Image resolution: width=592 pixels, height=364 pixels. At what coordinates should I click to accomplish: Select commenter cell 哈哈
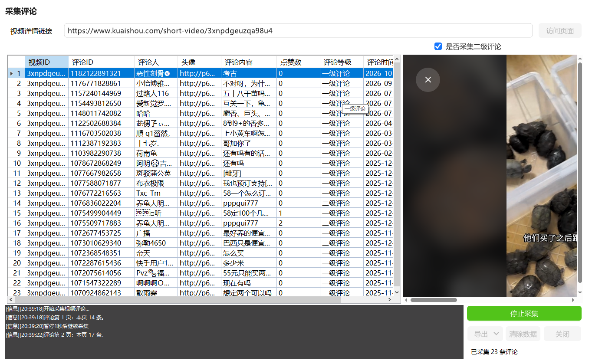[x=156, y=113]
